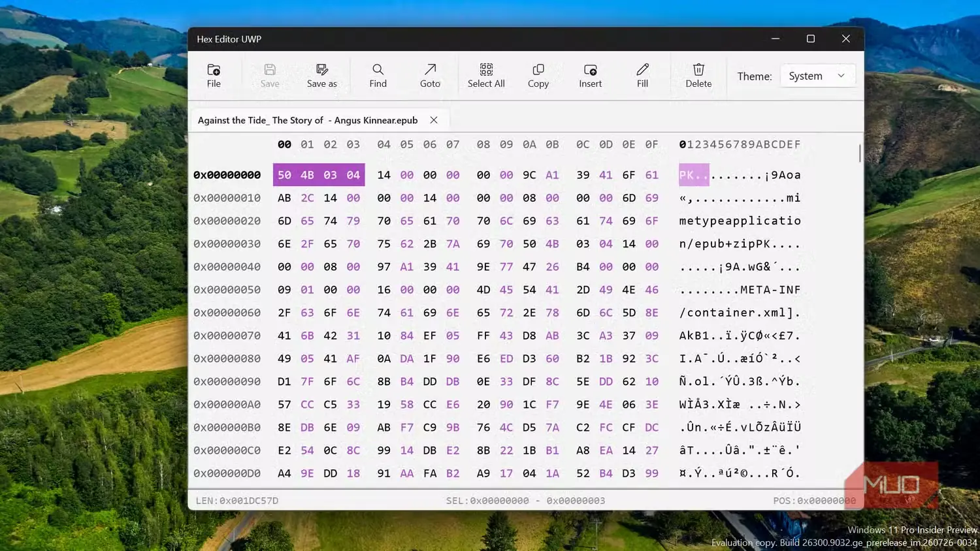Image resolution: width=980 pixels, height=551 pixels.
Task: Select offset row 0x00000040
Action: [227, 266]
